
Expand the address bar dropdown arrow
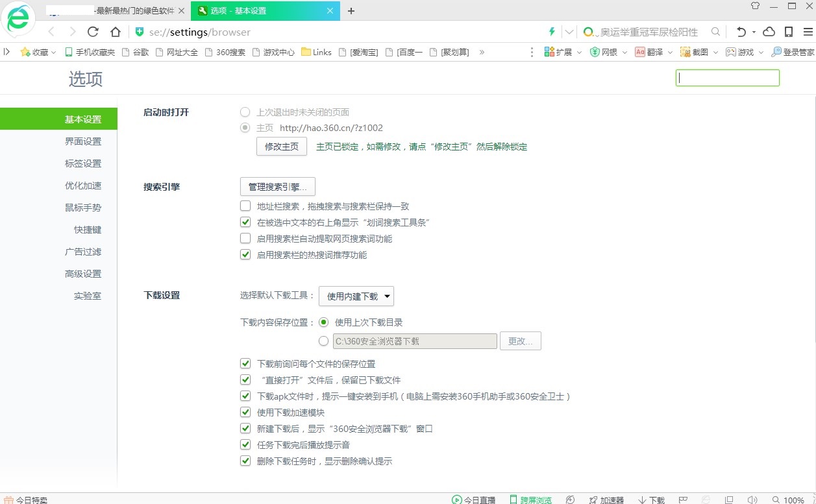pos(569,32)
